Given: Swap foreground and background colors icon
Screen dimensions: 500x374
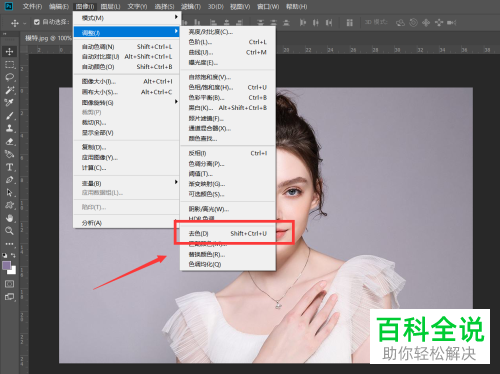Looking at the screenshot, I should (x=13, y=255).
